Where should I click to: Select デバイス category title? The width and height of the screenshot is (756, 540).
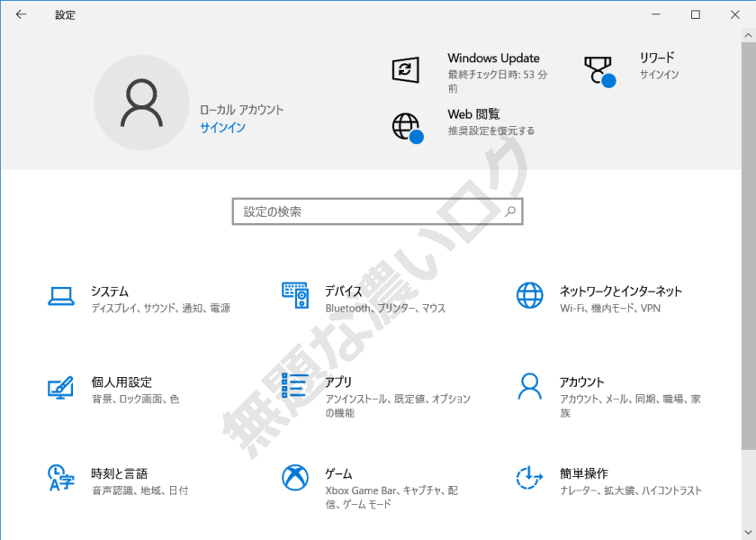coord(343,292)
